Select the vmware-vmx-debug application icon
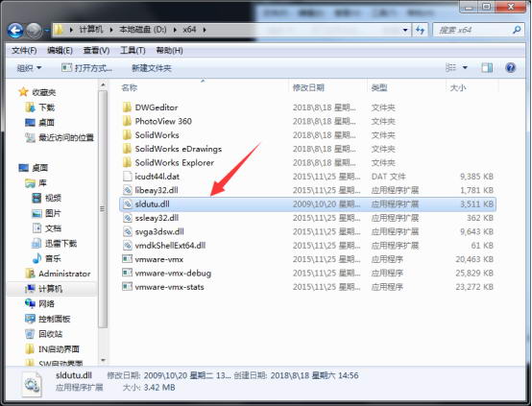The width and height of the screenshot is (532, 406). point(127,273)
